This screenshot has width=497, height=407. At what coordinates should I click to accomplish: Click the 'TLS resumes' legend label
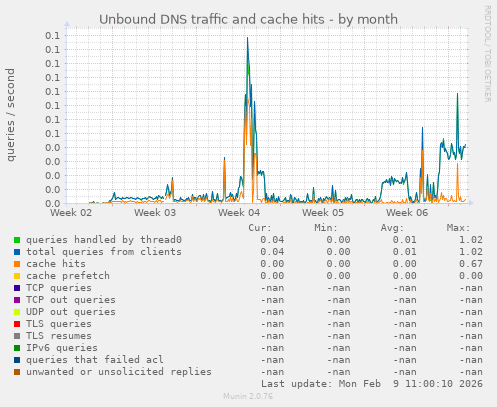pyautogui.click(x=59, y=336)
